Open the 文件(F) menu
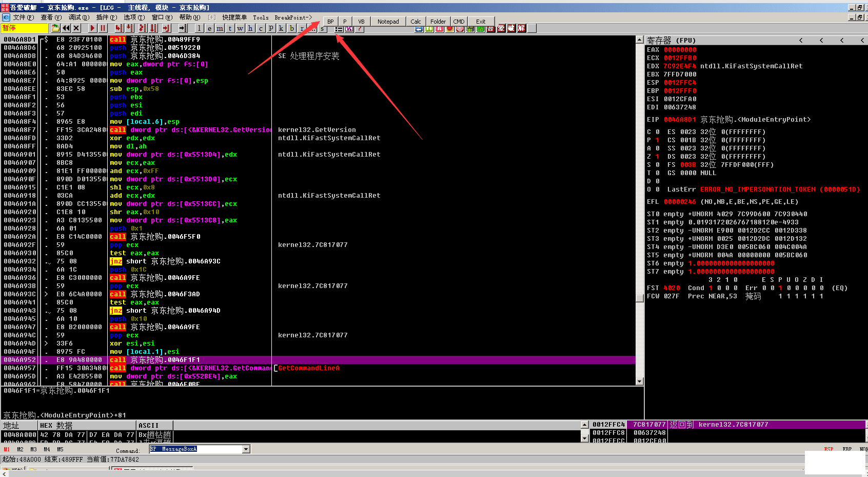The width and height of the screenshot is (868, 477). (x=23, y=17)
